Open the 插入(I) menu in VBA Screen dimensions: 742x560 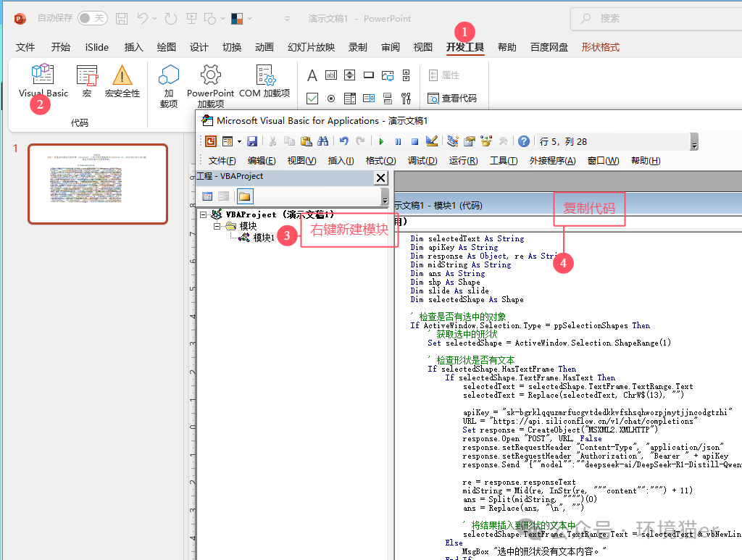click(x=341, y=161)
